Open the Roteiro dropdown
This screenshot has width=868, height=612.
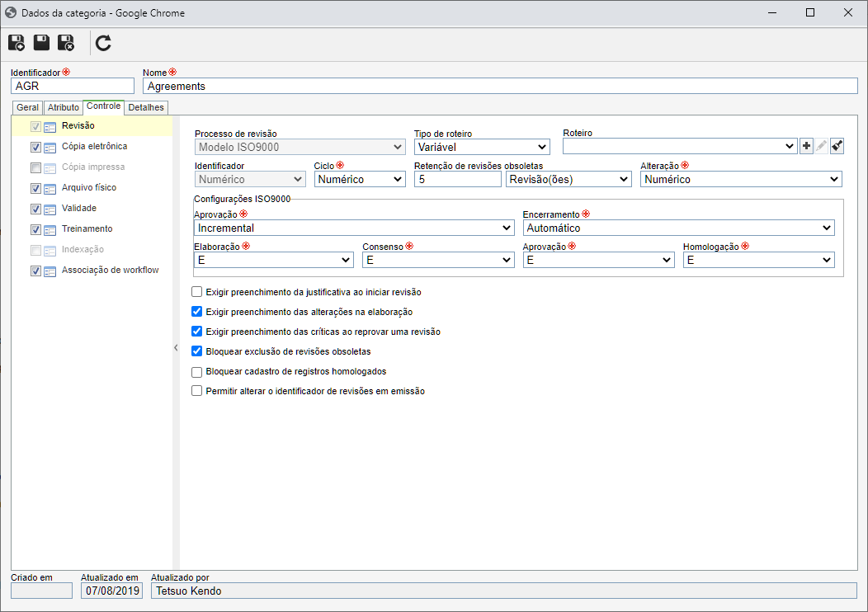point(680,146)
